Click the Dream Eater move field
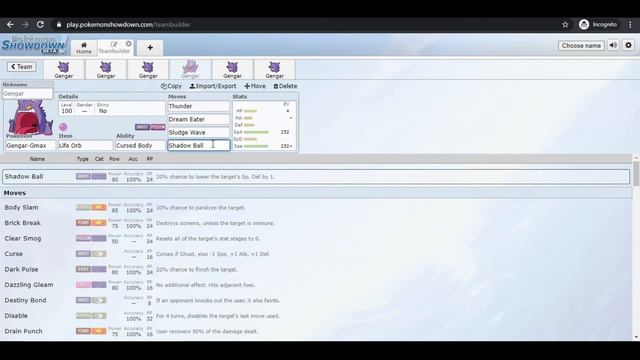Screen dimensions: 640x360 [x=199, y=119]
